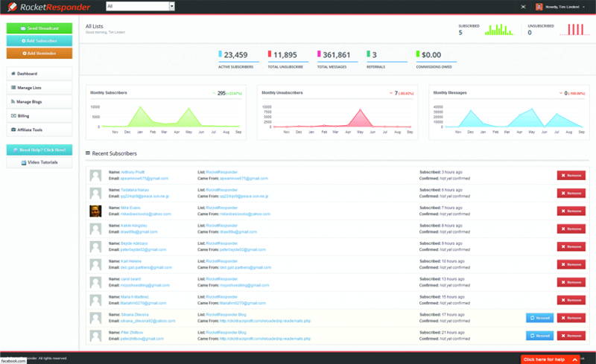Open the name link of the 13 hours ago subscriber

pyautogui.click(x=131, y=279)
